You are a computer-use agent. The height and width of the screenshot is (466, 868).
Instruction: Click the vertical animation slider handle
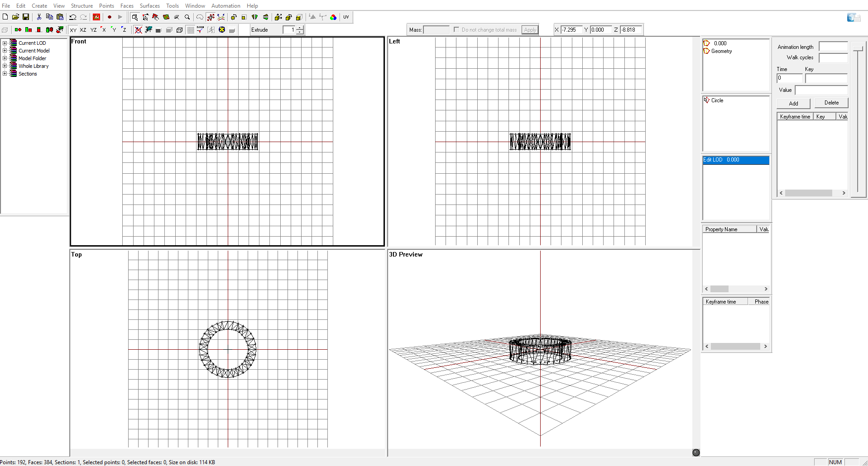(858, 48)
